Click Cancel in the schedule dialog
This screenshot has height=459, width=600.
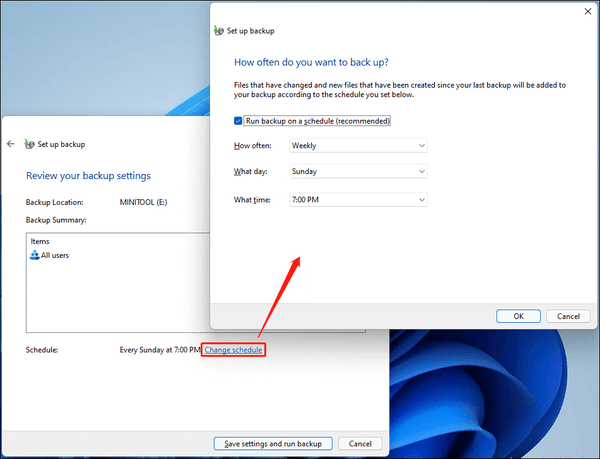tap(568, 316)
